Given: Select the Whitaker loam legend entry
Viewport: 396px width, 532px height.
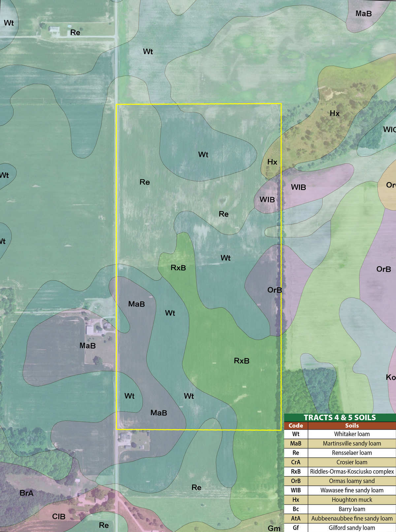Looking at the screenshot, I should (x=352, y=434).
